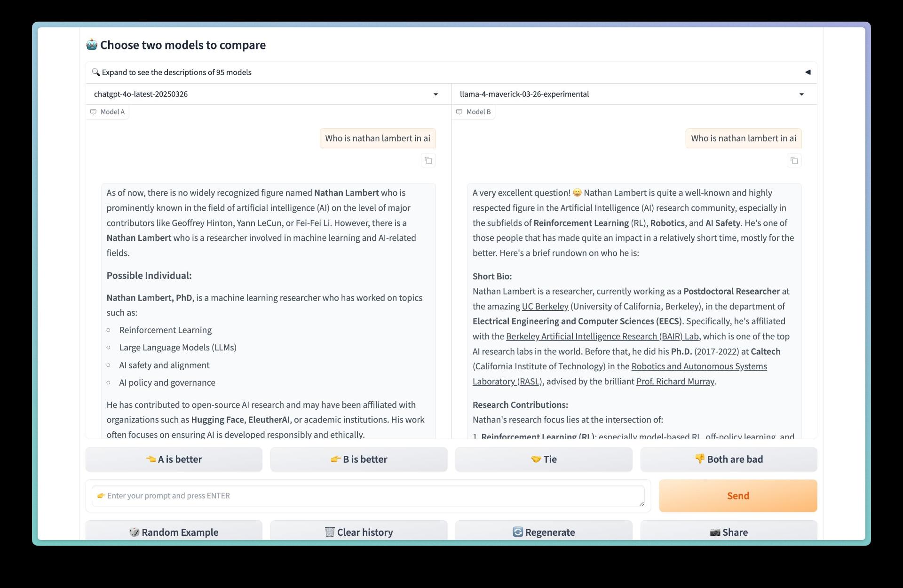Vote Tie between the models
The height and width of the screenshot is (588, 903).
coord(544,460)
